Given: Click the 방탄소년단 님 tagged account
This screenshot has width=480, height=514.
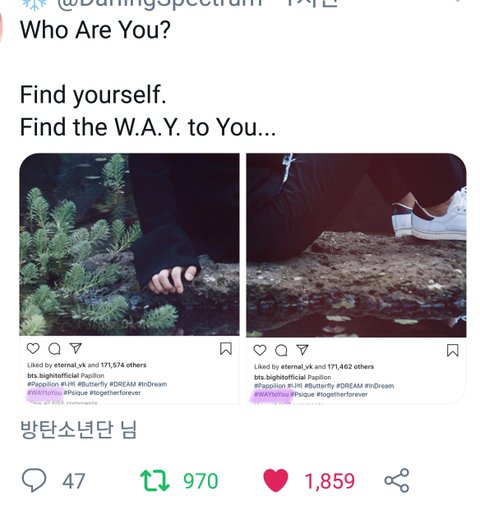Looking at the screenshot, I should 79,429.
